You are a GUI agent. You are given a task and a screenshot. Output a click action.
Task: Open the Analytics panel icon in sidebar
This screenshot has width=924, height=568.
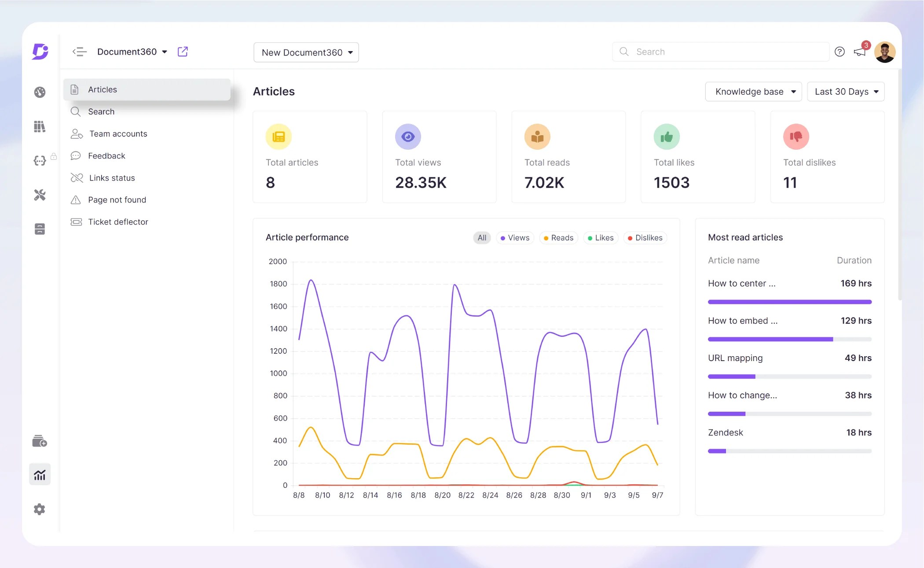click(40, 474)
